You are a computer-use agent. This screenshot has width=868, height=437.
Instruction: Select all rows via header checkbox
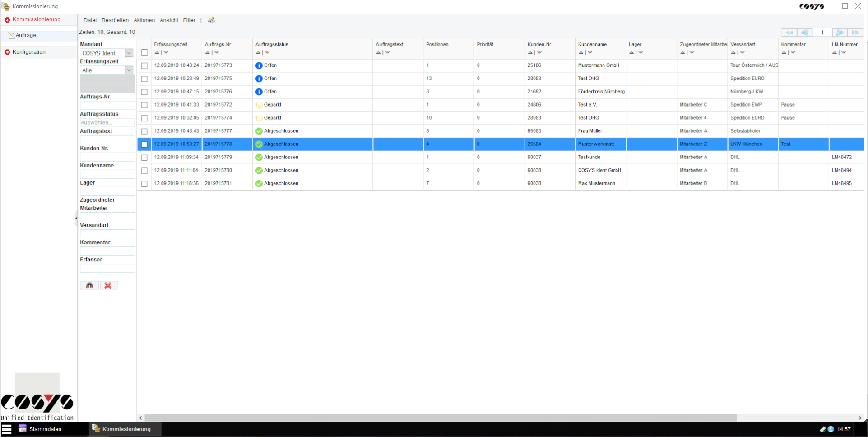[144, 52]
